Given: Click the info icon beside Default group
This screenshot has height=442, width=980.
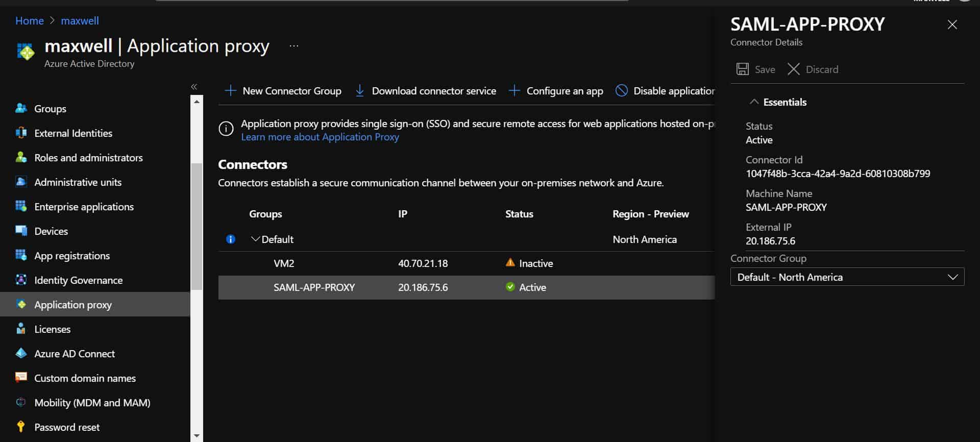Looking at the screenshot, I should coord(231,239).
